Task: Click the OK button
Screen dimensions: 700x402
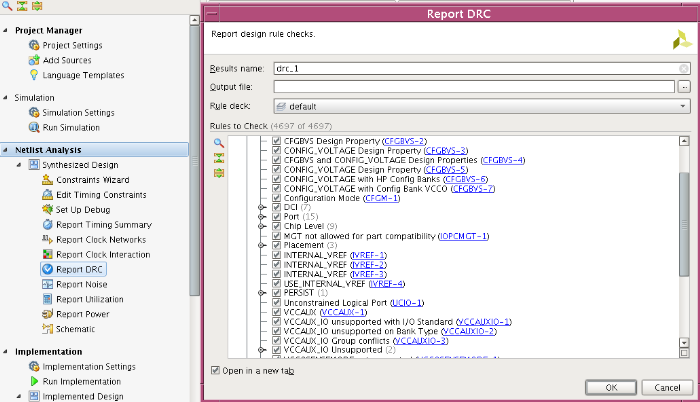Action: click(612, 388)
